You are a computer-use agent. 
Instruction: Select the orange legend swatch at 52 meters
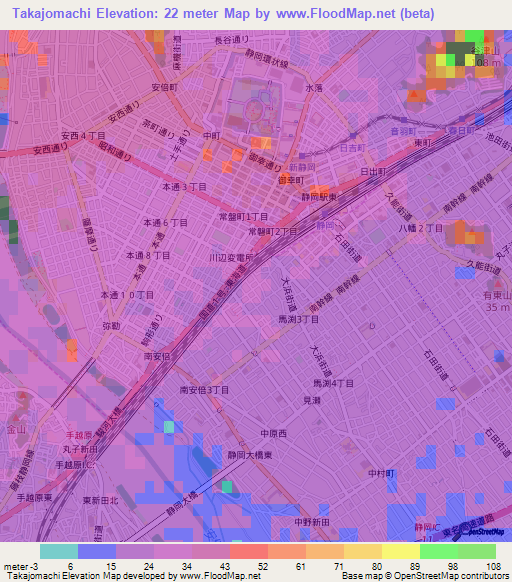(287, 552)
